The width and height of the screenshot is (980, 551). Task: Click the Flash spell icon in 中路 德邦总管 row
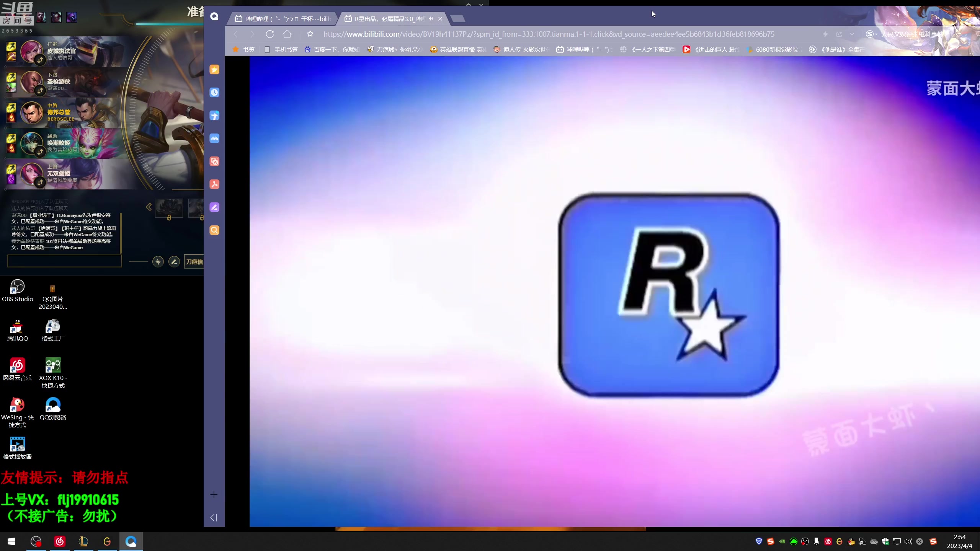(11, 108)
